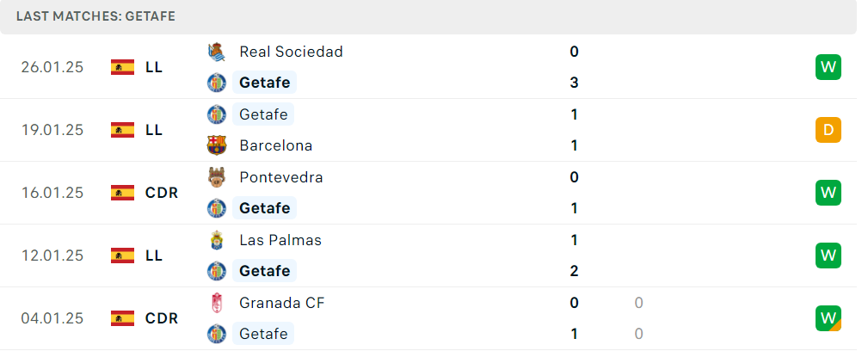The height and width of the screenshot is (351, 868).
Task: Open the Las Palmas team link
Action: (280, 240)
